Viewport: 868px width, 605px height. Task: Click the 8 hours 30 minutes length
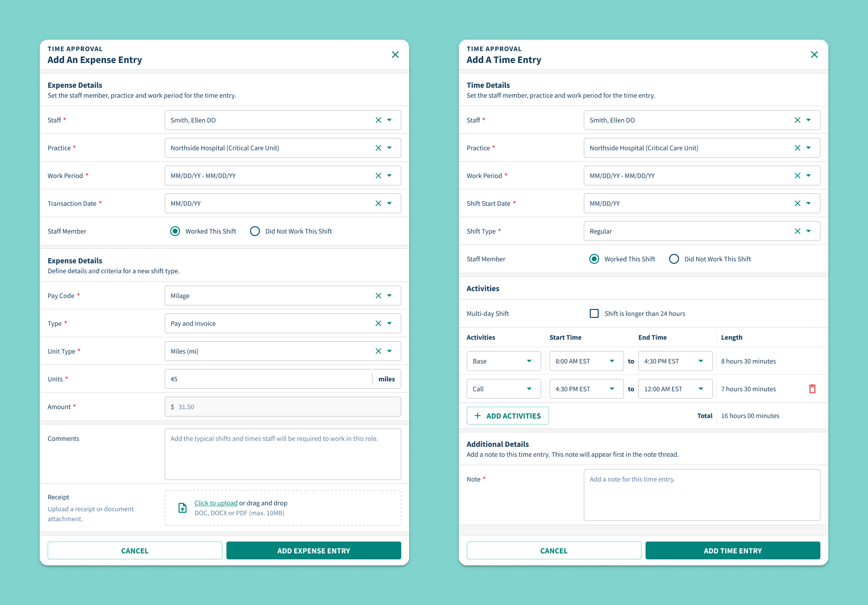tap(748, 361)
